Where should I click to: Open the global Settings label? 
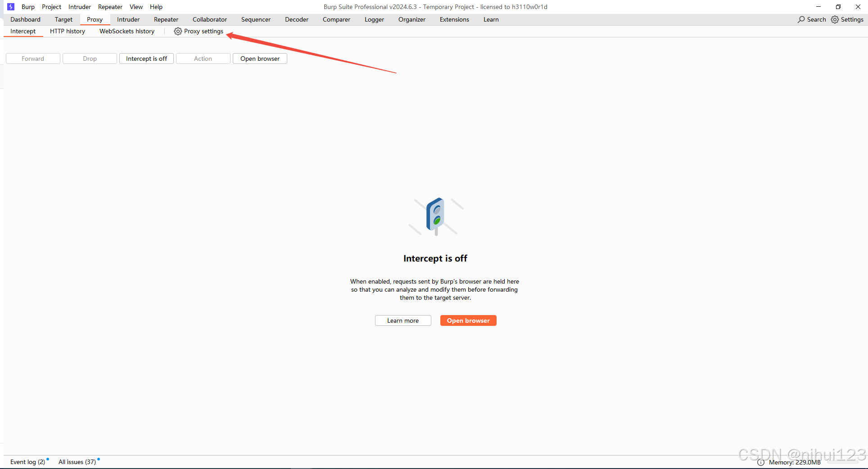point(852,19)
